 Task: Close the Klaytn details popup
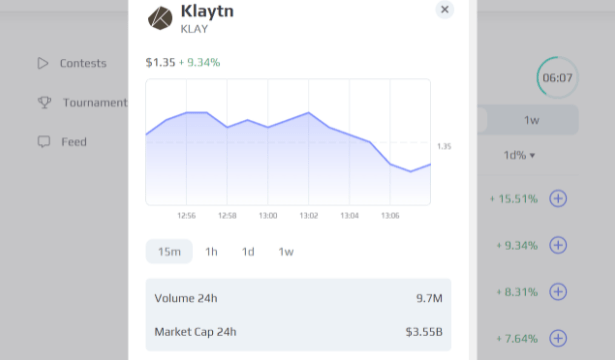coord(444,9)
